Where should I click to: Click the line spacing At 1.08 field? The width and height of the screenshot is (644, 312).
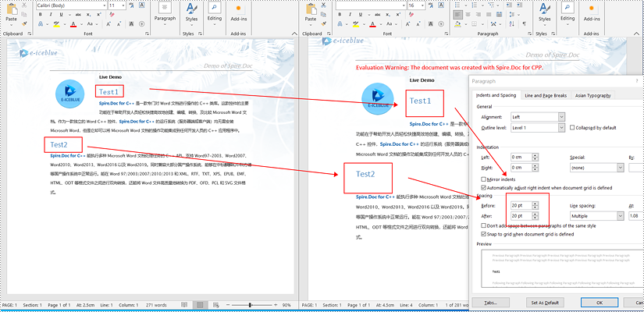coord(635,216)
